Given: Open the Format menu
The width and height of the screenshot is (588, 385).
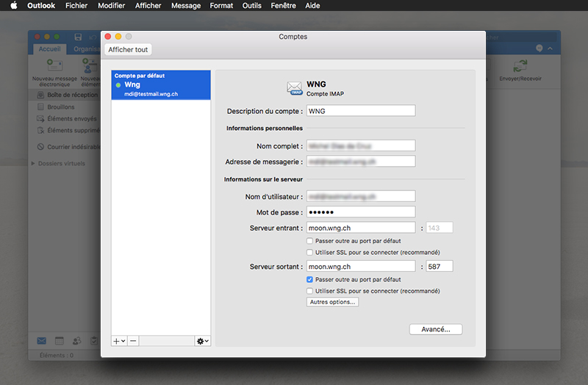Looking at the screenshot, I should click(221, 5).
